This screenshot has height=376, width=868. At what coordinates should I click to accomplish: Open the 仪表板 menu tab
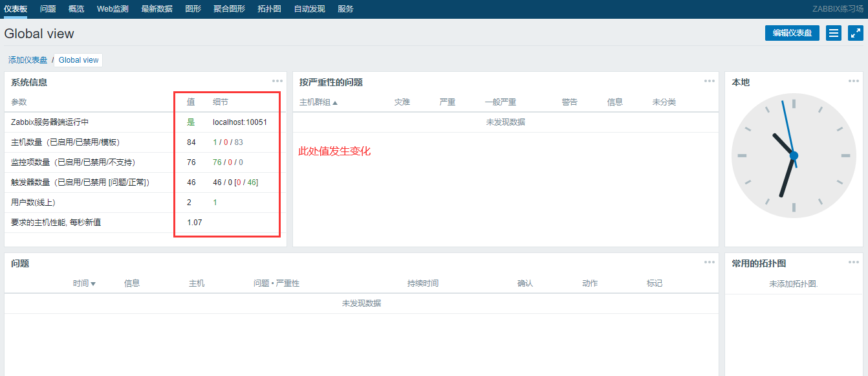pos(16,9)
